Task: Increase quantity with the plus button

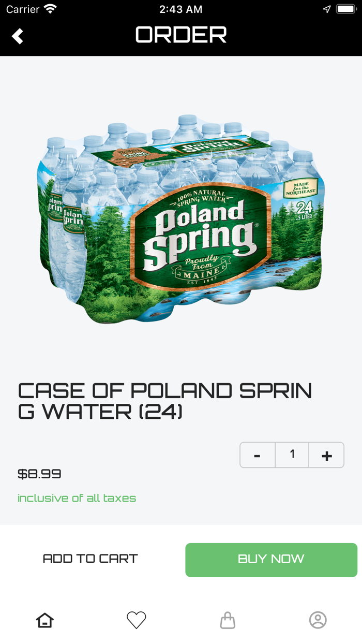Action: click(326, 455)
